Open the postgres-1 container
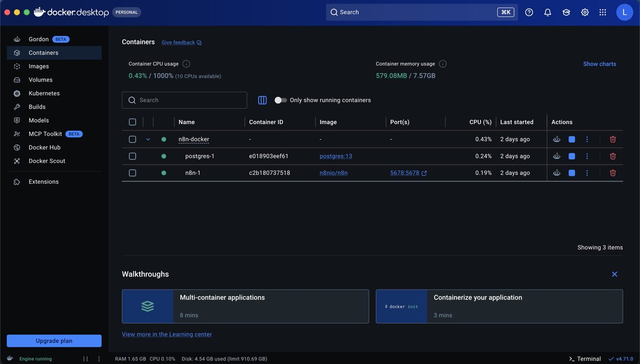This screenshot has height=364, width=640. click(199, 156)
